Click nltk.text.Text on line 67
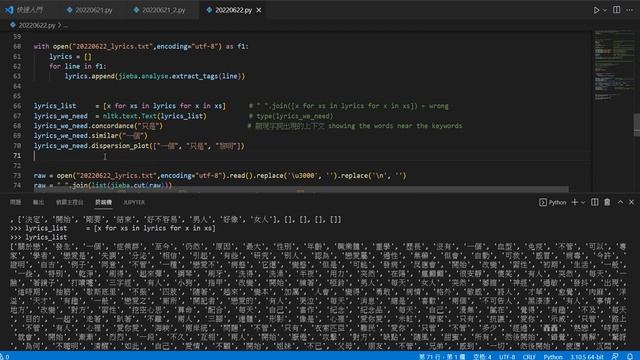 pyautogui.click(x=129, y=116)
